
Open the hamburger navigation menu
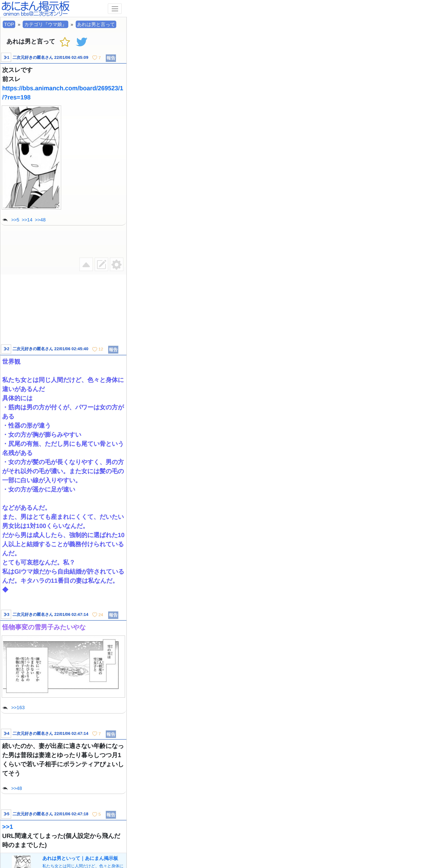coord(115,9)
